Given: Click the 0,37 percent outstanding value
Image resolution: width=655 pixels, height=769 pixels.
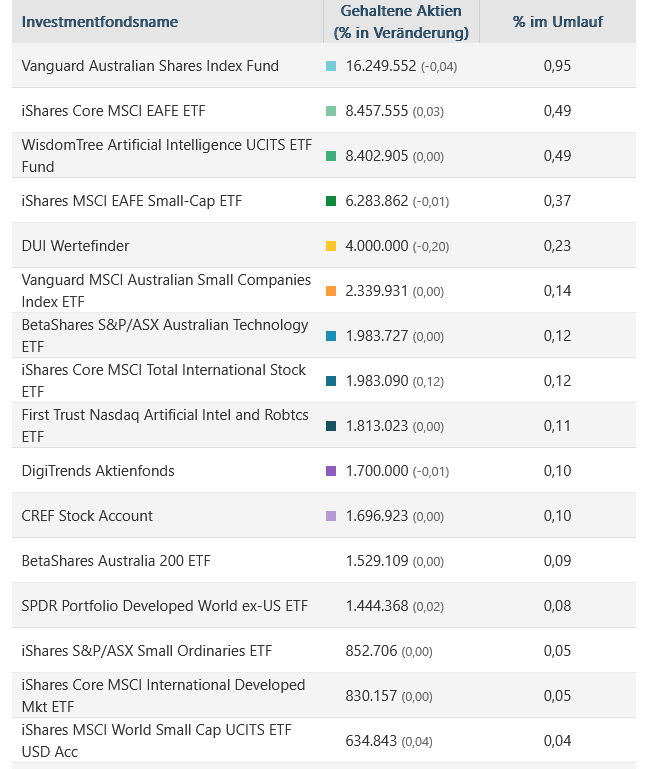Looking at the screenshot, I should pyautogui.click(x=557, y=201).
